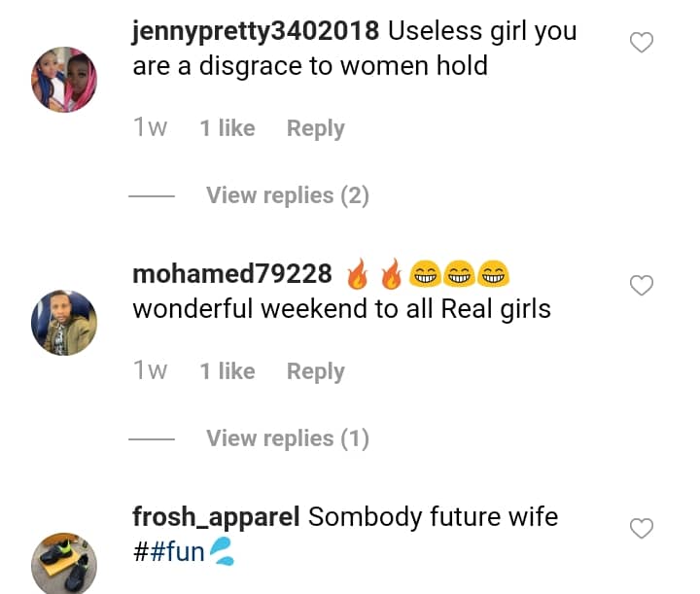
Task: Select the "wonderful weekend to all Real girls" text
Action: coord(341,309)
